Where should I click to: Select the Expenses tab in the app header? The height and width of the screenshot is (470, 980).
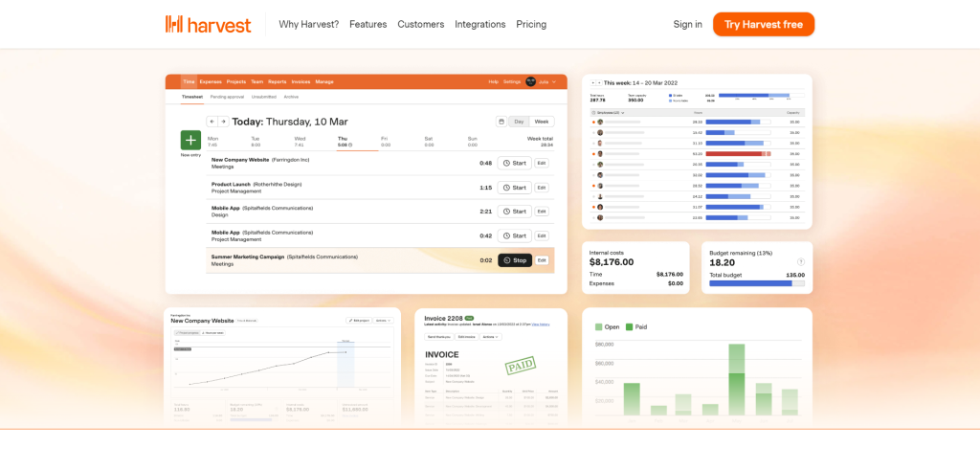[211, 82]
